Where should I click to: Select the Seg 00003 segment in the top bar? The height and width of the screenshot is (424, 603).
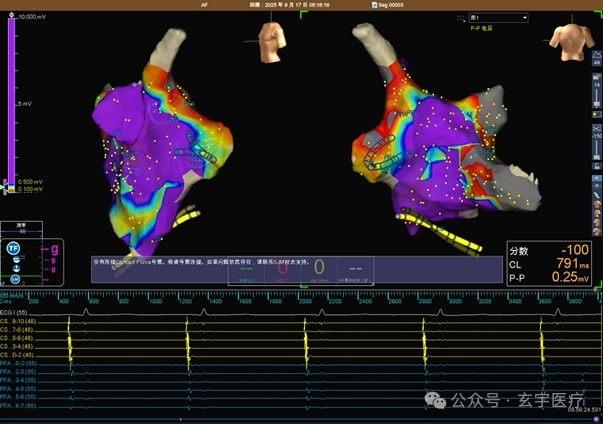pyautogui.click(x=387, y=5)
